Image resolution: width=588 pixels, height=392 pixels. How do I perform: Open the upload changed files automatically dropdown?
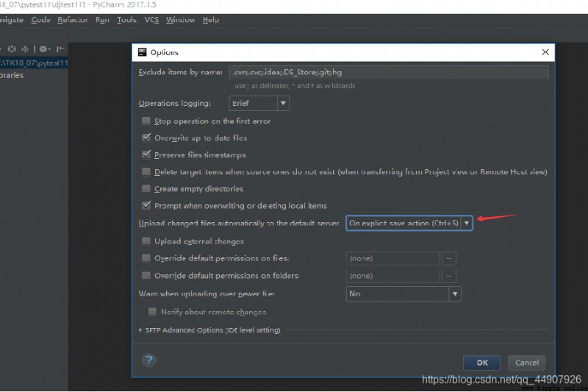409,223
